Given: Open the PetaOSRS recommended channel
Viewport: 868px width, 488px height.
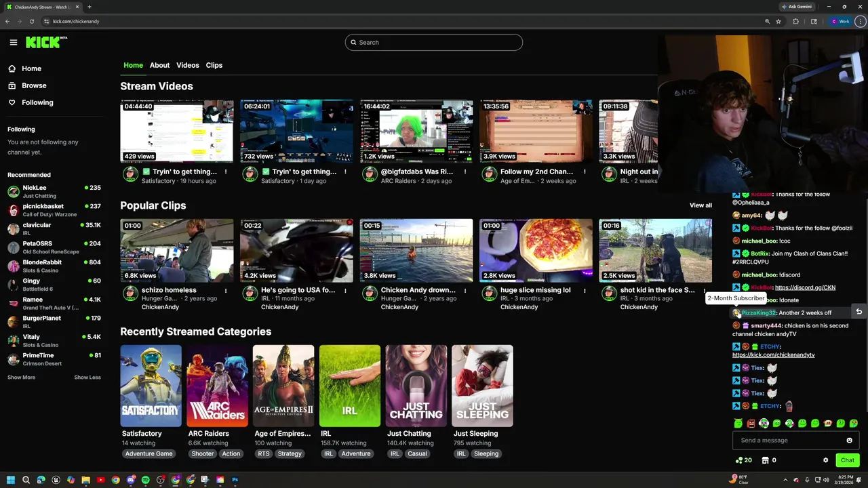Looking at the screenshot, I should coord(54,247).
